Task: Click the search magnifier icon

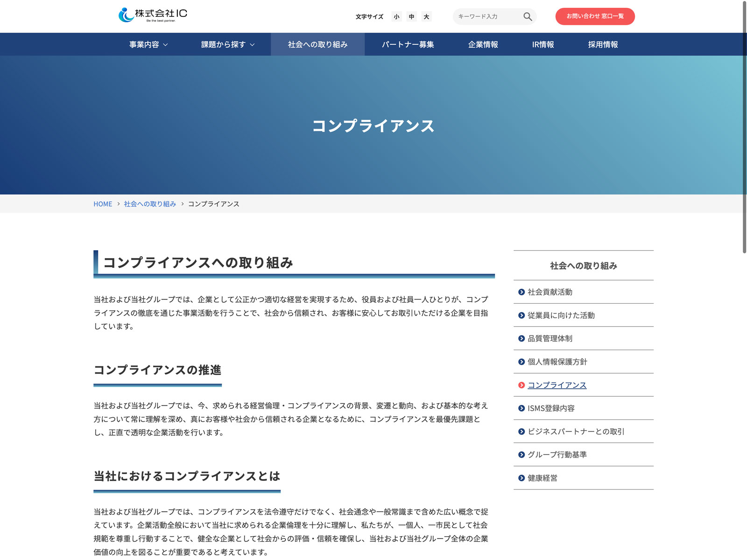Action: [528, 16]
